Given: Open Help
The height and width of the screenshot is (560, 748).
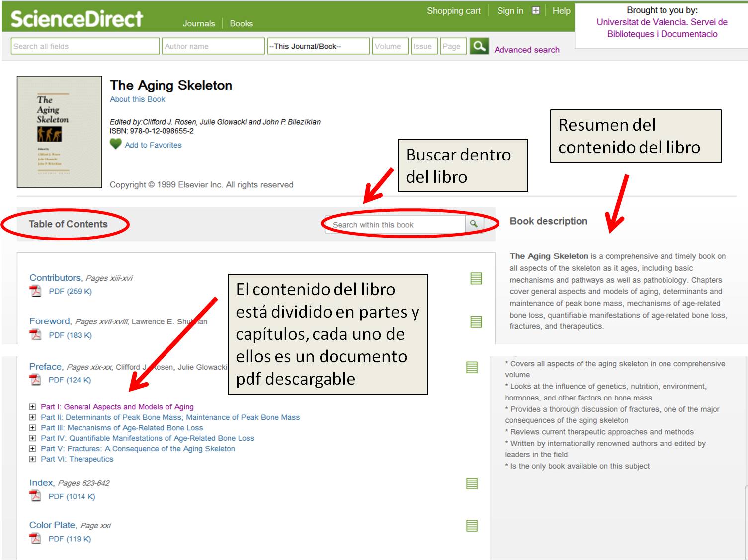Looking at the screenshot, I should point(561,11).
